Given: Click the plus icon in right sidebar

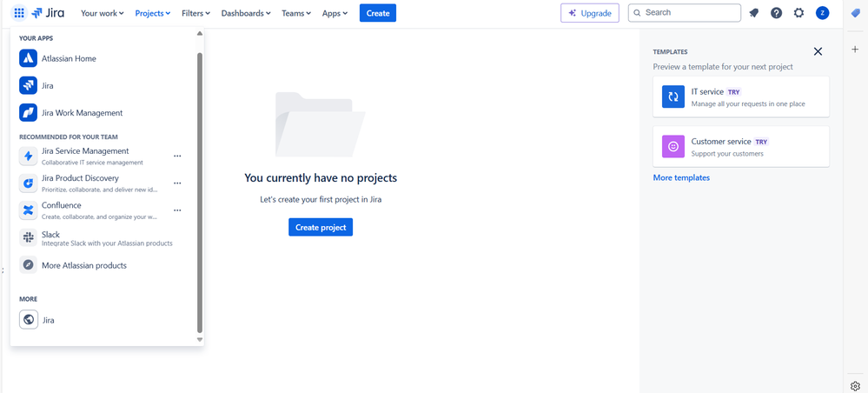Looking at the screenshot, I should click(x=855, y=50).
